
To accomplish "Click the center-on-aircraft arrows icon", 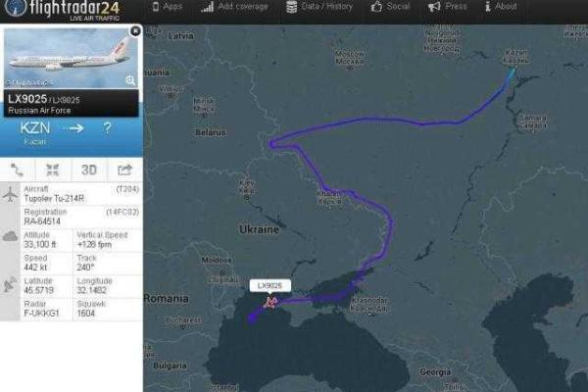I will pos(53,170).
